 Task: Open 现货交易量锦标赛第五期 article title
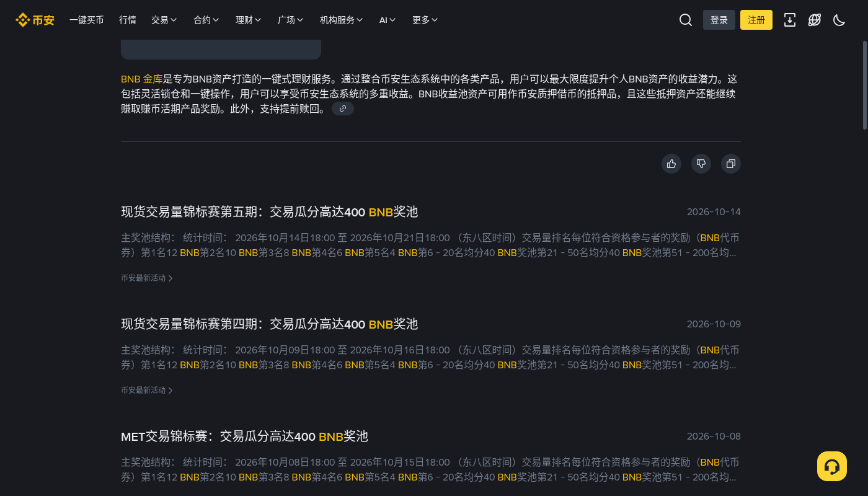[x=270, y=212]
